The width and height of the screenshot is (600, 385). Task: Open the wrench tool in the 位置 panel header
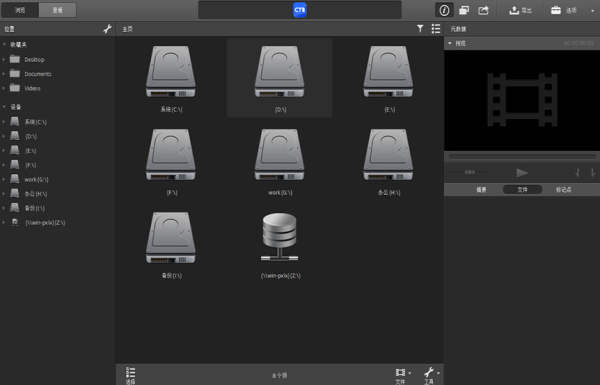coord(108,29)
